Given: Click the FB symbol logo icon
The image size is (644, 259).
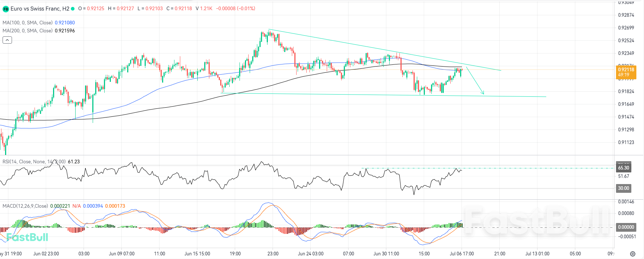Looking at the screenshot, I should 6,9.
